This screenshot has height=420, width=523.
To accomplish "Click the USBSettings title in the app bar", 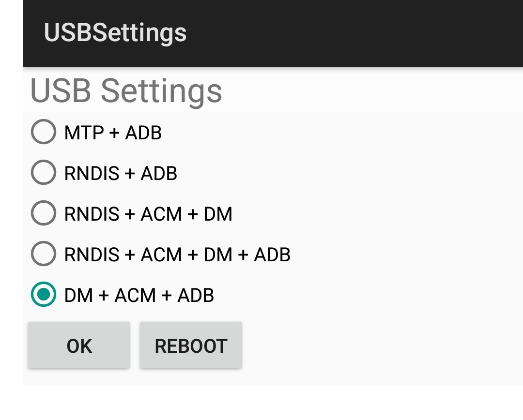I will 114,33.
